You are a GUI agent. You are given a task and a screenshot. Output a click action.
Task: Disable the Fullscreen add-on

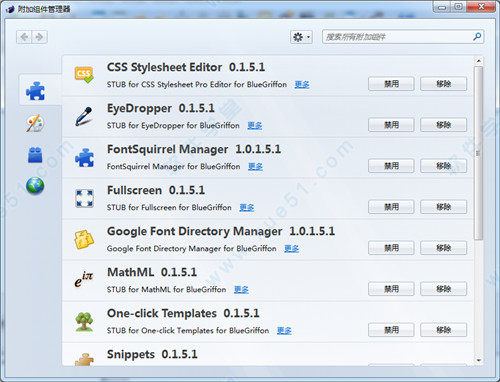point(391,207)
